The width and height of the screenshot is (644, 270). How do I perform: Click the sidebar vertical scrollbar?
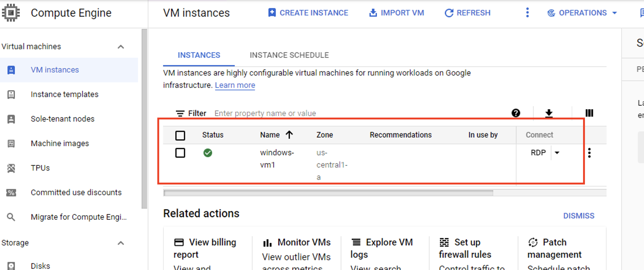tap(144, 119)
